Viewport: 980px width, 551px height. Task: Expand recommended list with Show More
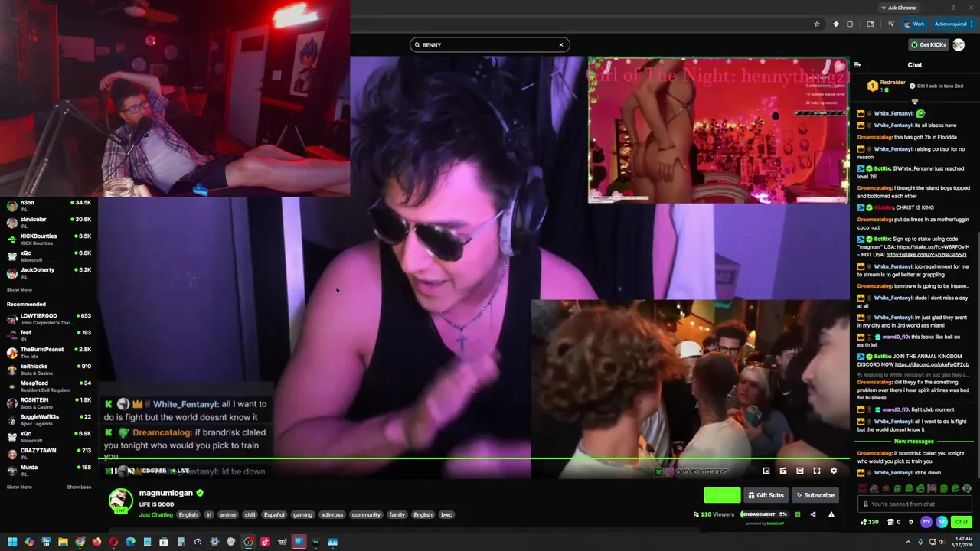click(x=19, y=487)
